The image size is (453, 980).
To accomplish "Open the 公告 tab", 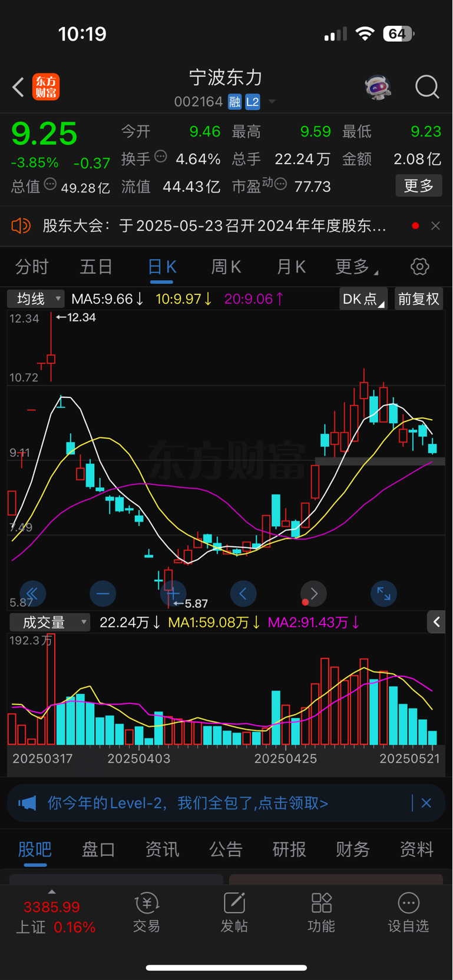I will tap(226, 849).
